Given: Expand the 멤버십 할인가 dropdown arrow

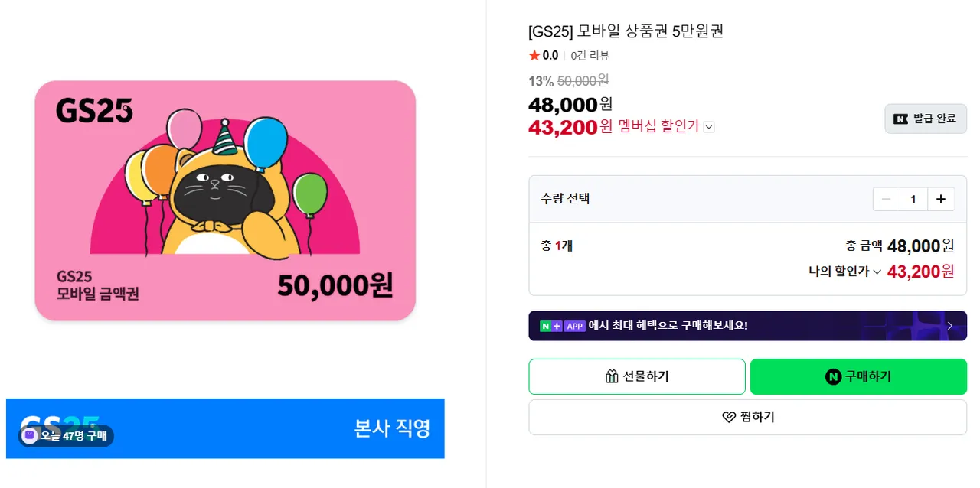Looking at the screenshot, I should [x=709, y=127].
